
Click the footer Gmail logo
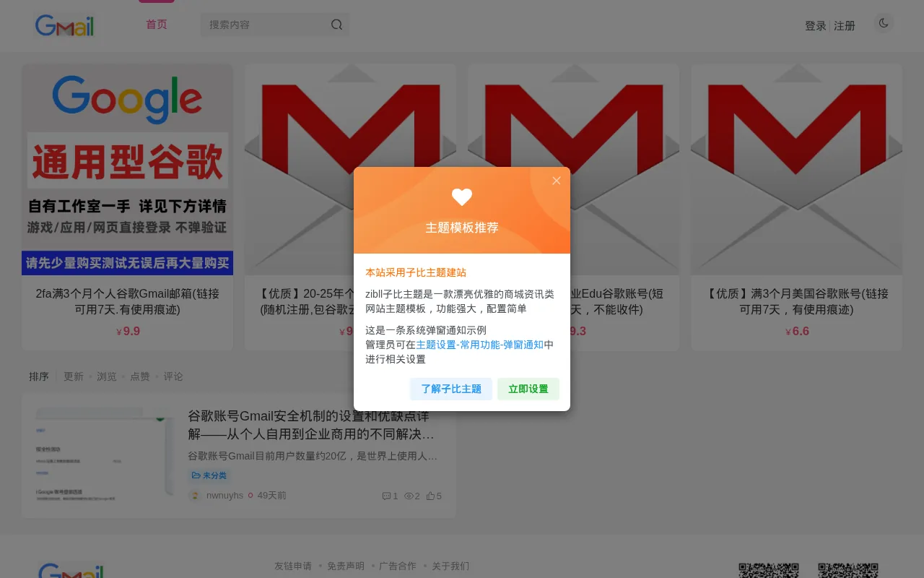click(71, 570)
